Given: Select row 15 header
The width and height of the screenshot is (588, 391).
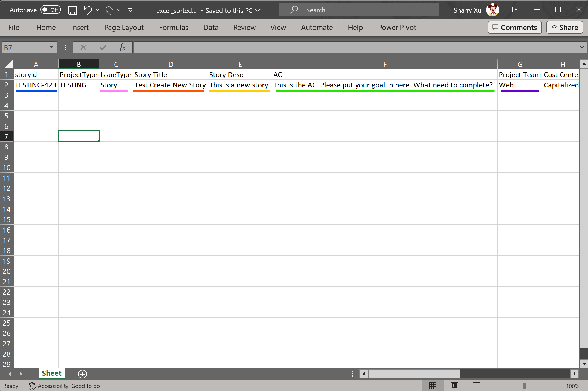Looking at the screenshot, I should [x=7, y=219].
